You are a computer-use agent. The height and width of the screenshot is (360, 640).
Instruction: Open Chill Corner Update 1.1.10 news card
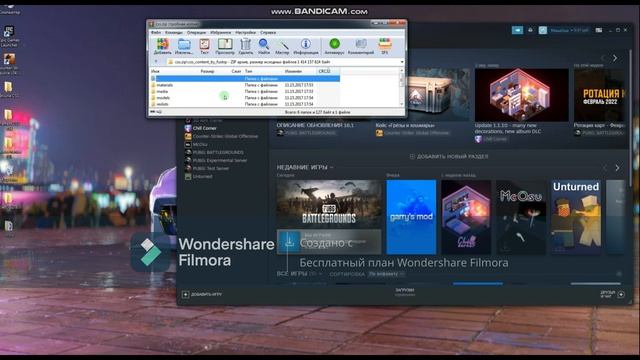coord(521,95)
